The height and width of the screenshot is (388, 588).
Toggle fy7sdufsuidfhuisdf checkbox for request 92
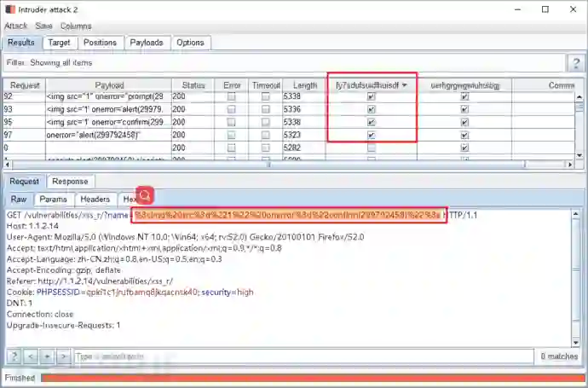371,97
